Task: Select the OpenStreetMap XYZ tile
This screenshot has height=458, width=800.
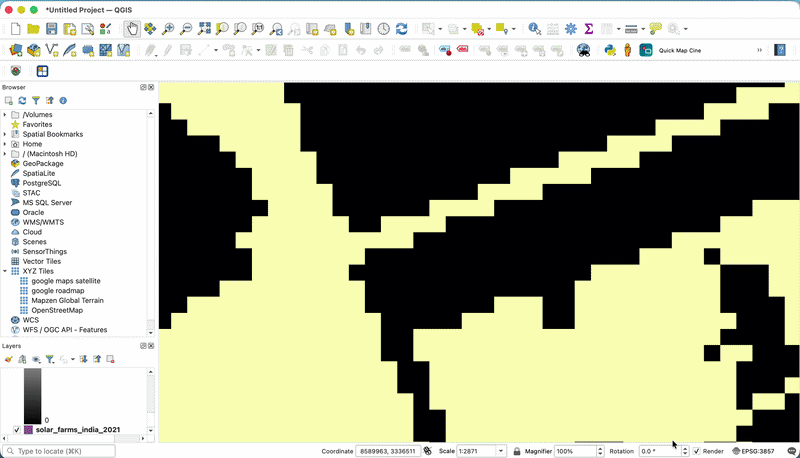Action: pos(57,310)
